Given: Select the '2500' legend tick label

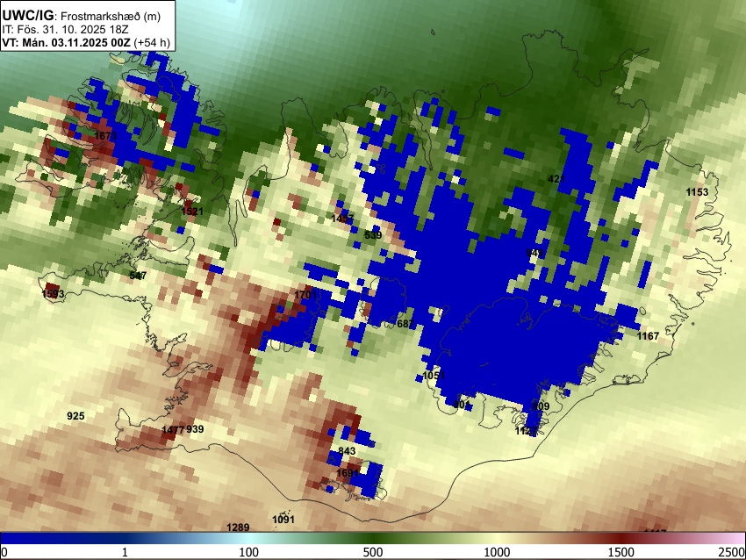Looking at the screenshot, I should coord(733,552).
